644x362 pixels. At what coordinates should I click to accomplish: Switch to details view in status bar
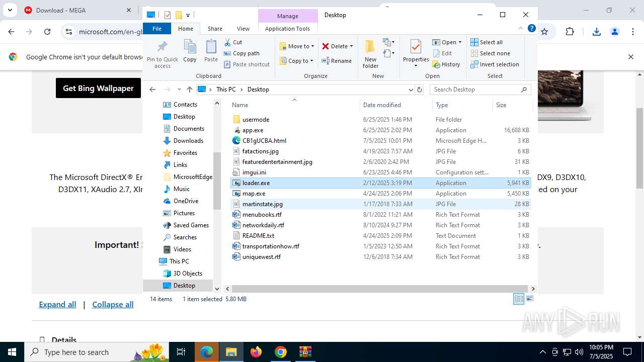click(519, 299)
